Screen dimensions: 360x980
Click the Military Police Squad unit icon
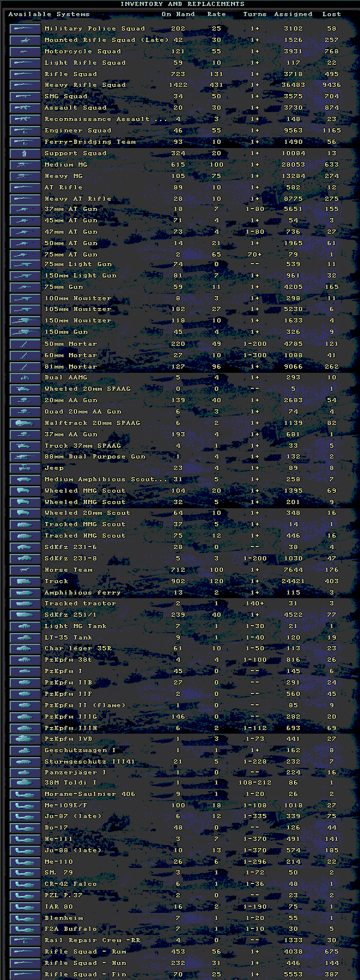pos(25,28)
